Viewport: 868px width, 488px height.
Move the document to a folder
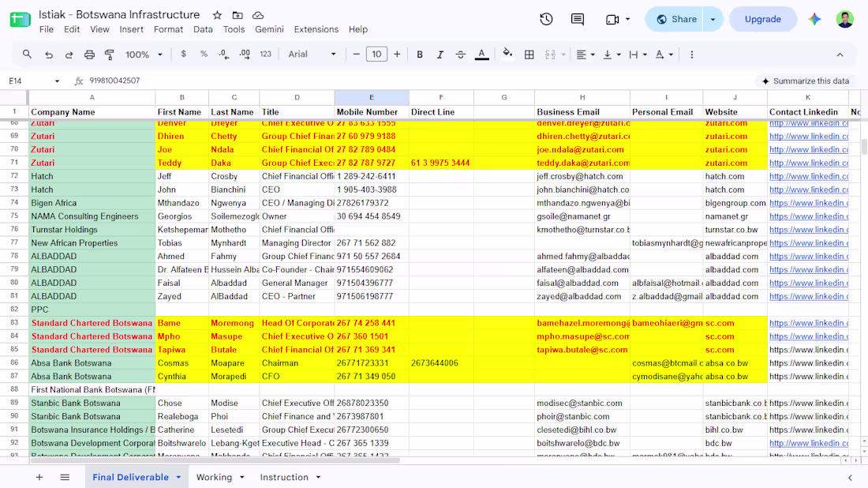tap(238, 15)
